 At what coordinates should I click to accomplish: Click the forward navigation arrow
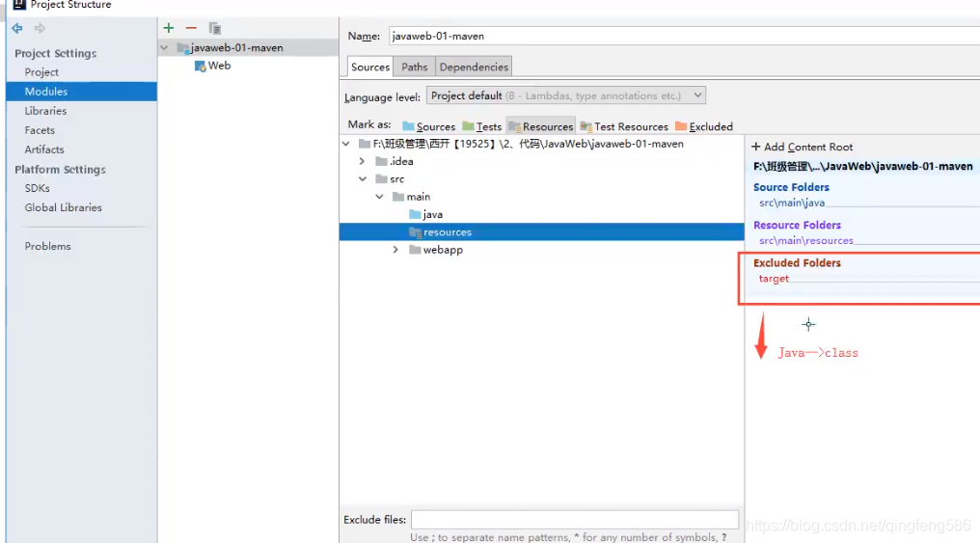(40, 28)
